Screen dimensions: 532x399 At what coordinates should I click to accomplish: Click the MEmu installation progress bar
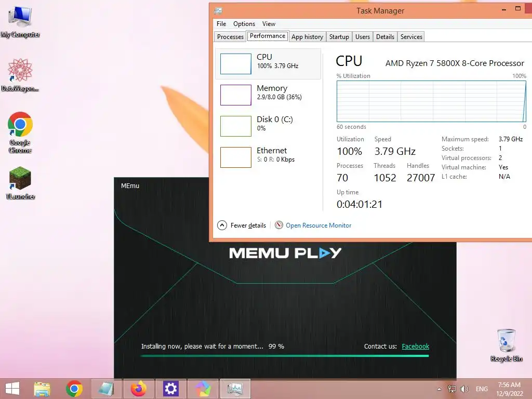tap(285, 356)
